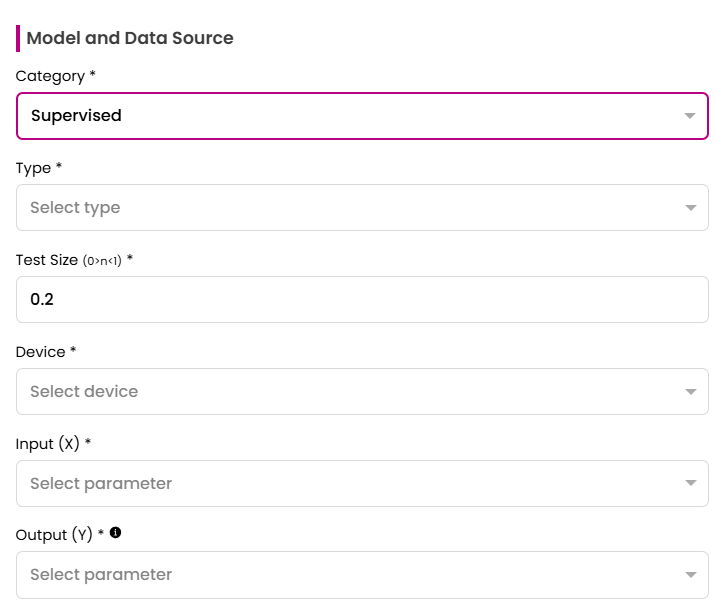Expand the Select device dropdown

pyautogui.click(x=350, y=392)
